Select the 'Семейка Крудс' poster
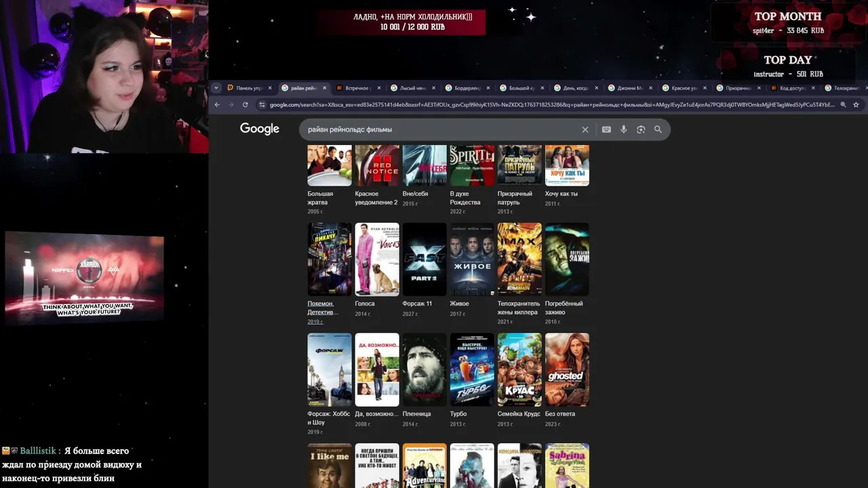 519,369
